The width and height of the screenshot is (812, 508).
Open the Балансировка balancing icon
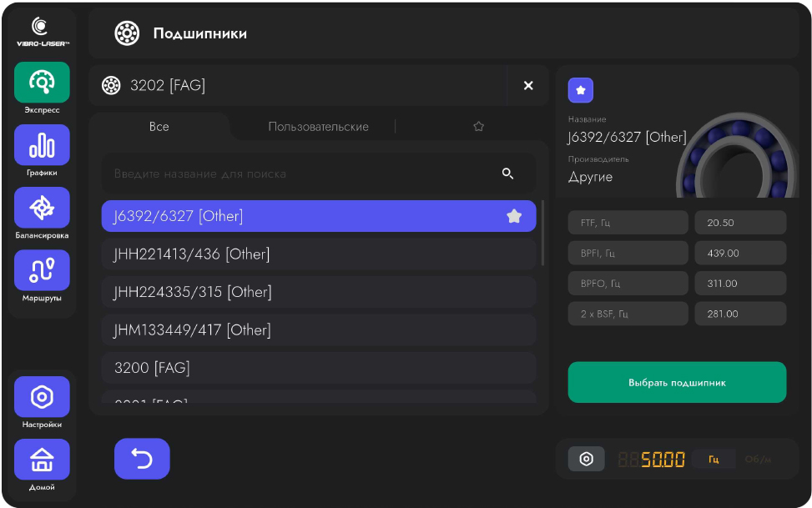[42, 208]
